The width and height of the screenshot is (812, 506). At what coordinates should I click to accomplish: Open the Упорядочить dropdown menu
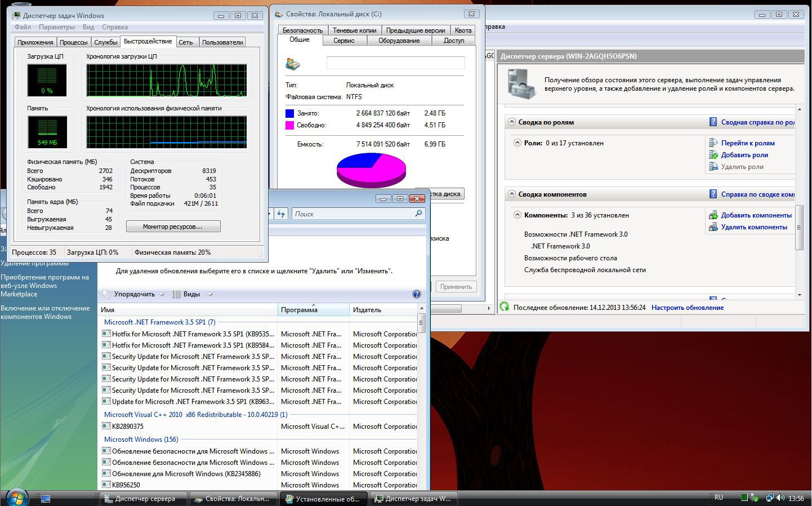point(134,294)
